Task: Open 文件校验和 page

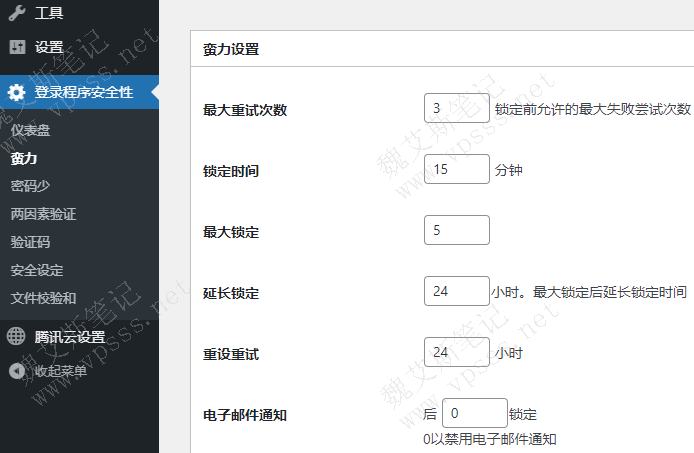Action: pyautogui.click(x=43, y=298)
